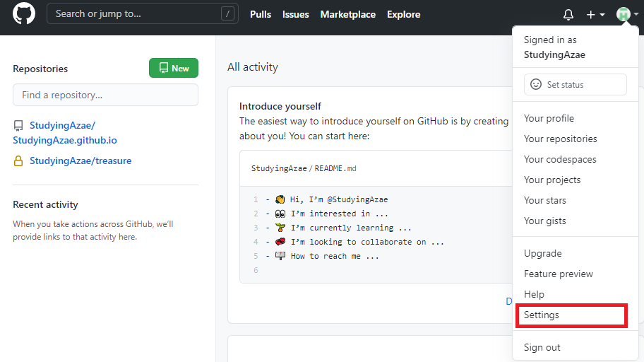Click the slash shortcut key hint
The image size is (644, 362).
pyautogui.click(x=227, y=13)
